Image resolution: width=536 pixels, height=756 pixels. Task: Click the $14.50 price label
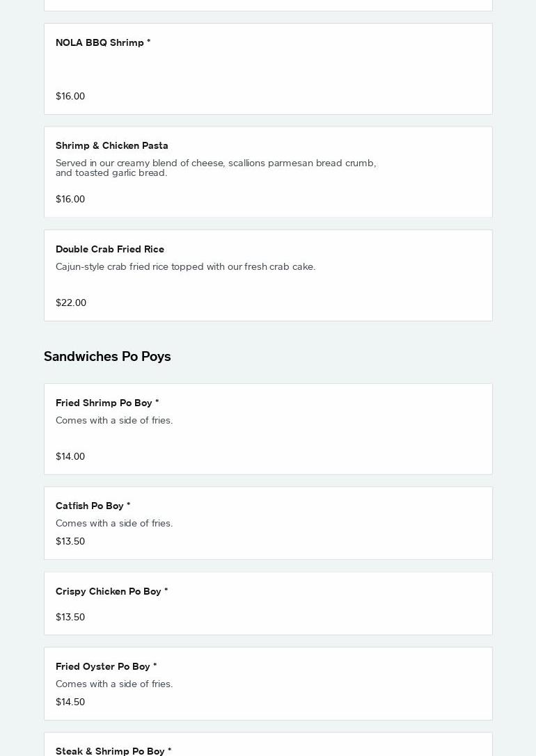pyautogui.click(x=70, y=702)
